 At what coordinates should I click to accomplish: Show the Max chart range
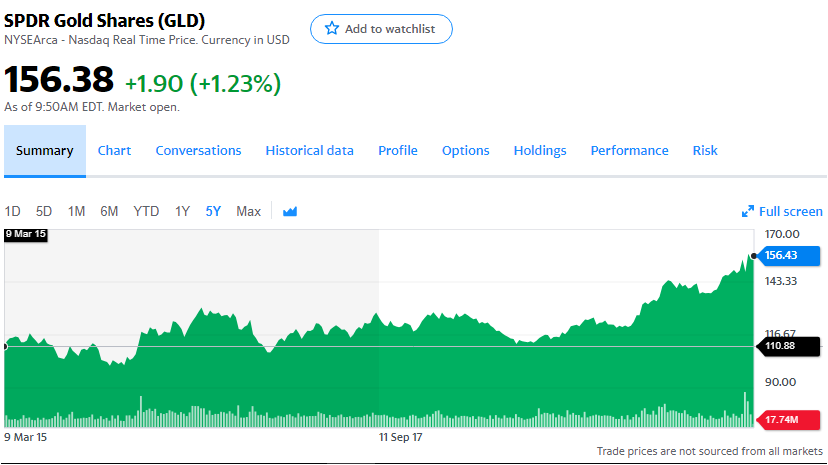249,212
